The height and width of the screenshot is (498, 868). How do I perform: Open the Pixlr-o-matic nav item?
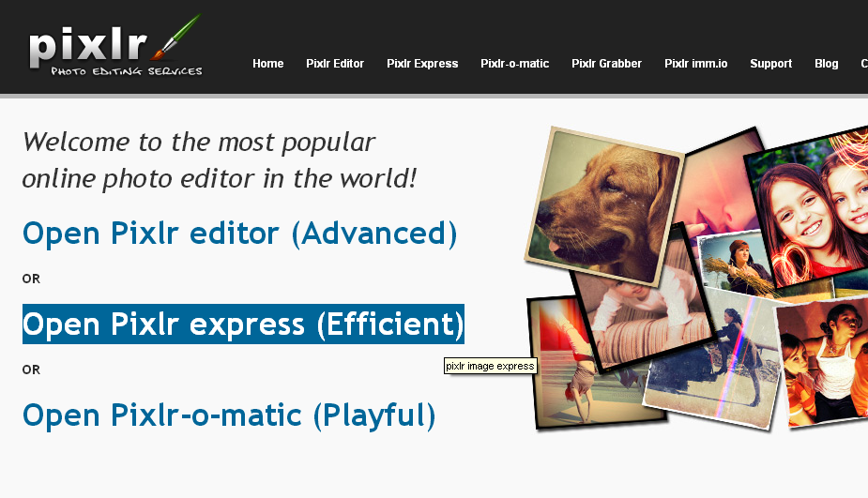coord(515,64)
